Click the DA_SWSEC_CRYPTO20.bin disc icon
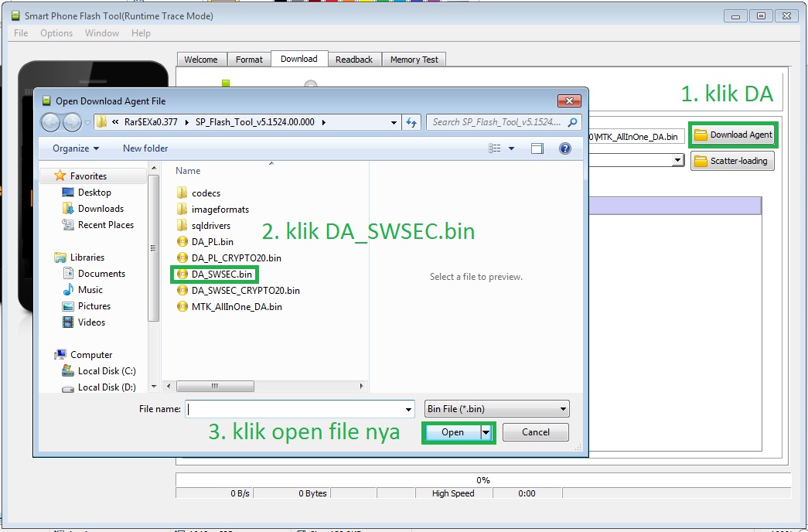The height and width of the screenshot is (532, 808). pyautogui.click(x=182, y=290)
